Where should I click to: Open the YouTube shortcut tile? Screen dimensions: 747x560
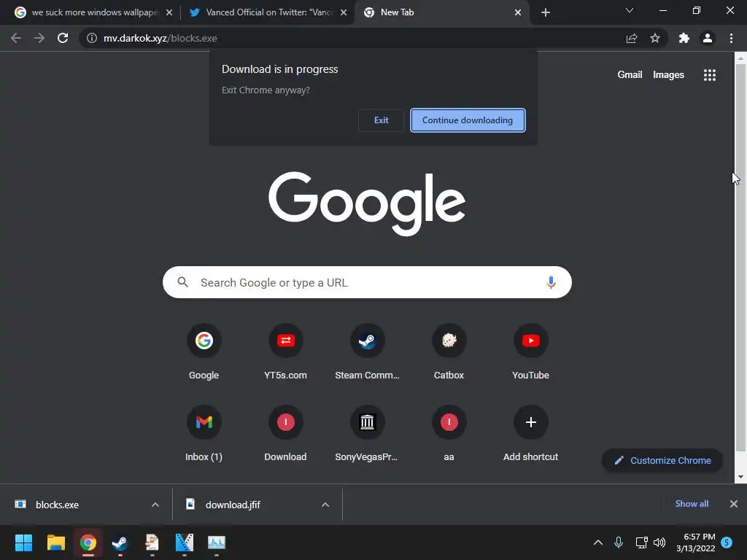pyautogui.click(x=531, y=352)
